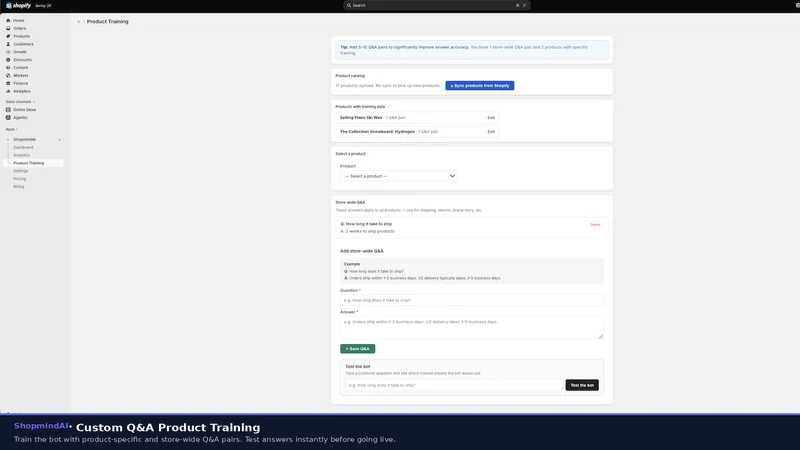Click the Tip banner text
Viewport: 800px width, 450px height.
click(x=464, y=49)
